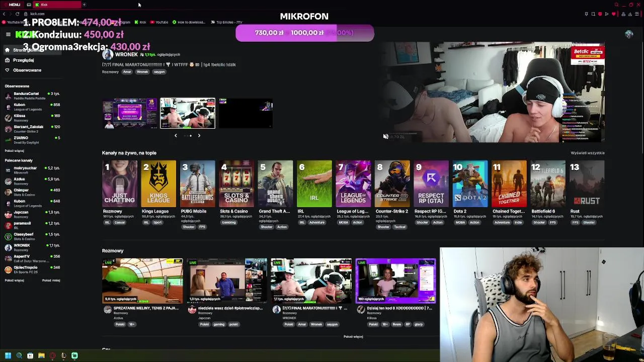The image size is (644, 362).
Task: Open Przeglądaj in the sidebar
Action: [x=23, y=60]
